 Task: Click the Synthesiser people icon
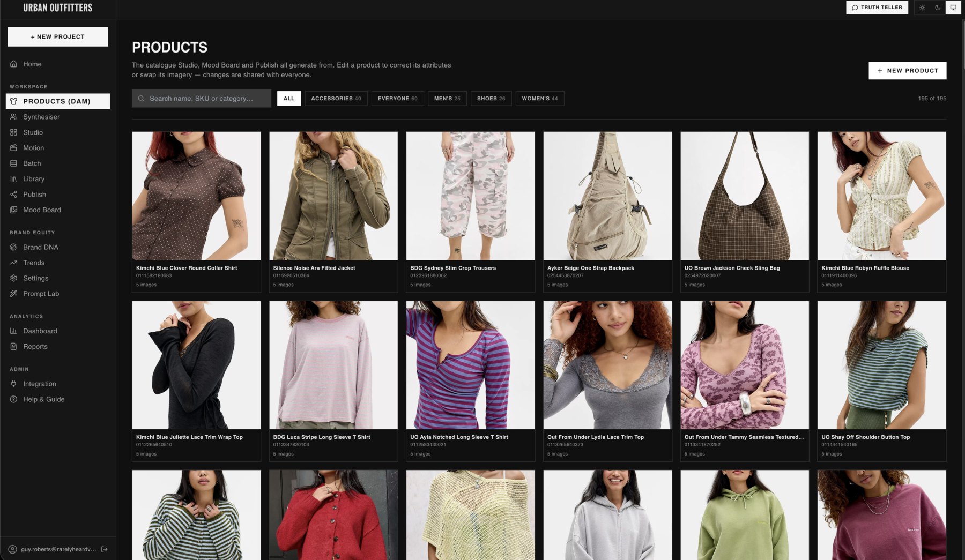click(13, 116)
